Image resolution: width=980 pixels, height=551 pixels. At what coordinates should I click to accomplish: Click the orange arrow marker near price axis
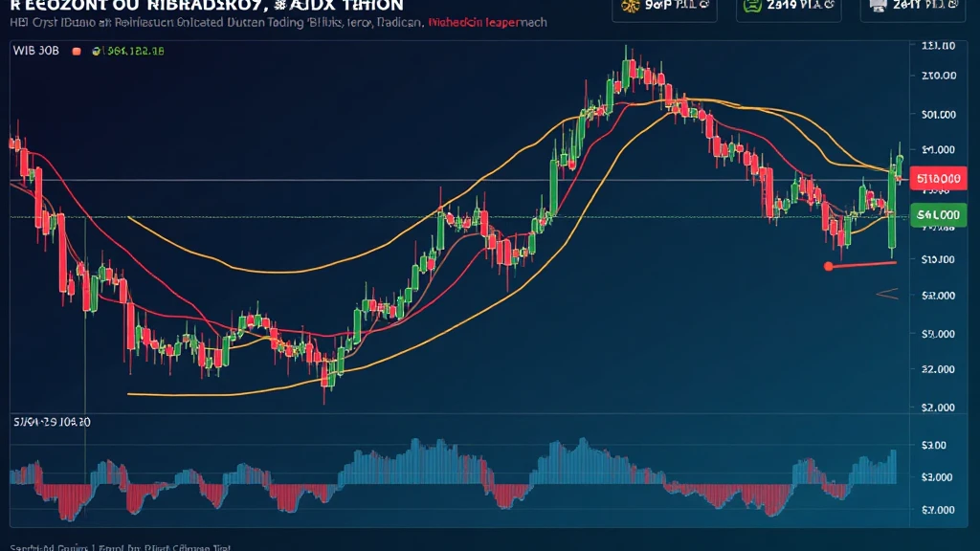(886, 295)
